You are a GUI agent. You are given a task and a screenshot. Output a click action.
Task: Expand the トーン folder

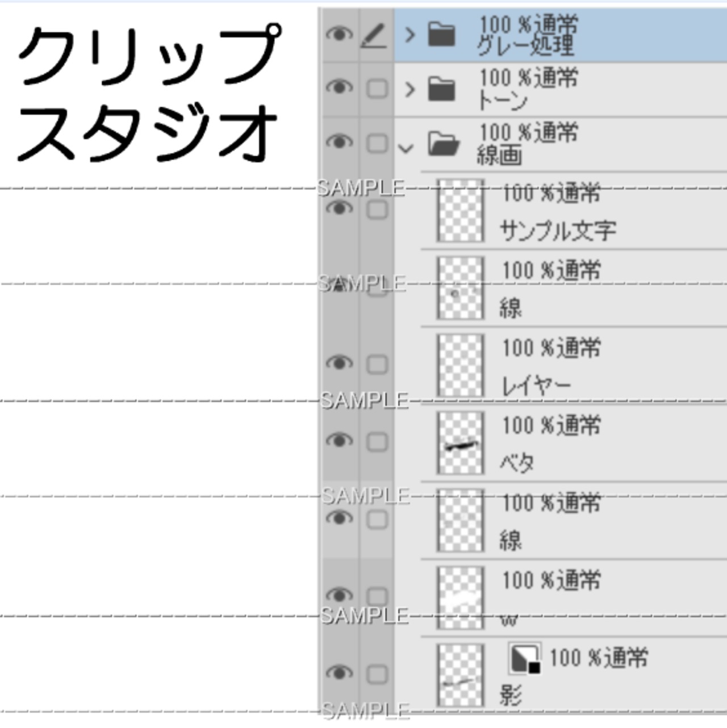pyautogui.click(x=410, y=89)
